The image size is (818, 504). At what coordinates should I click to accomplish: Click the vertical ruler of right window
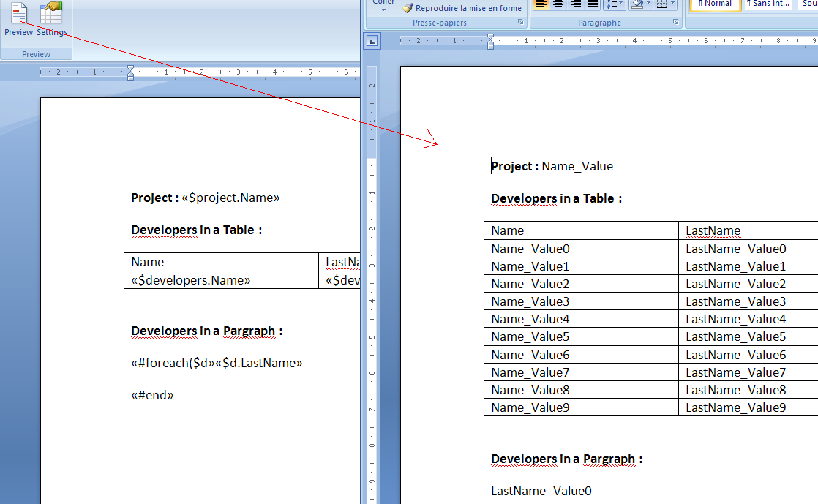click(372, 285)
